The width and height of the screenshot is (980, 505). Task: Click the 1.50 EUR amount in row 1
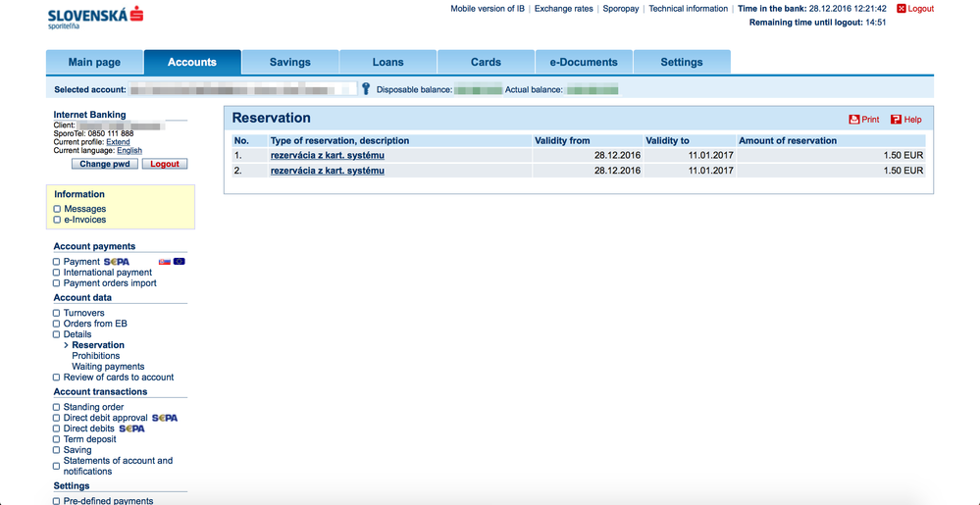point(903,155)
